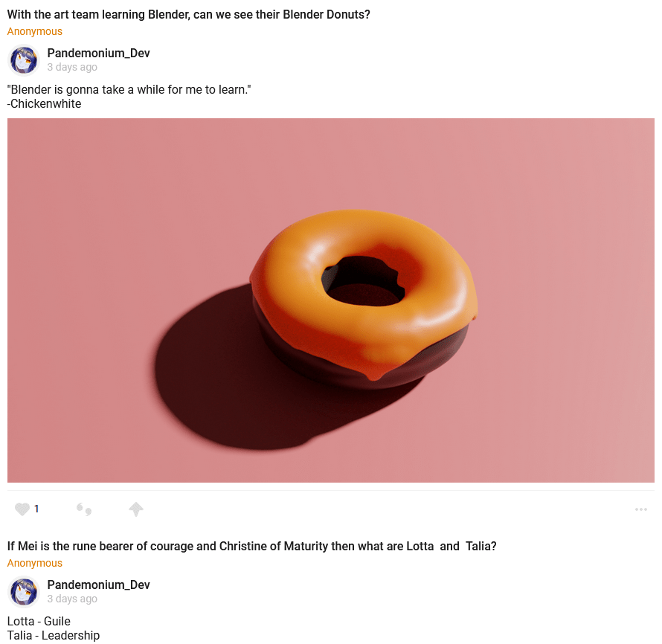The width and height of the screenshot is (662, 644).
Task: Select the 'Lotta - Guile' answer text
Action: 39,622
